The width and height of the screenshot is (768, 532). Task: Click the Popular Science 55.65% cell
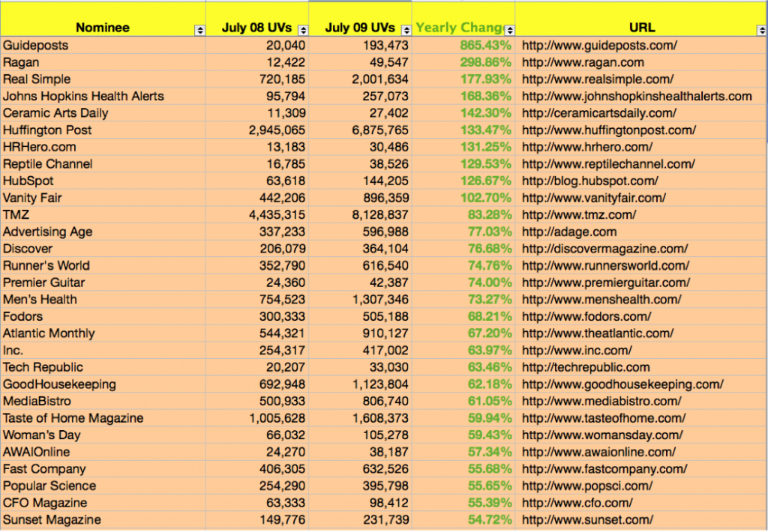[489, 486]
